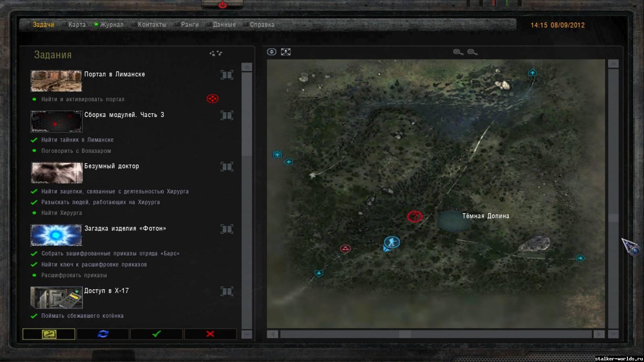The width and height of the screenshot is (644, 362).
Task: Click the global map toggle icon
Action: pos(272,52)
